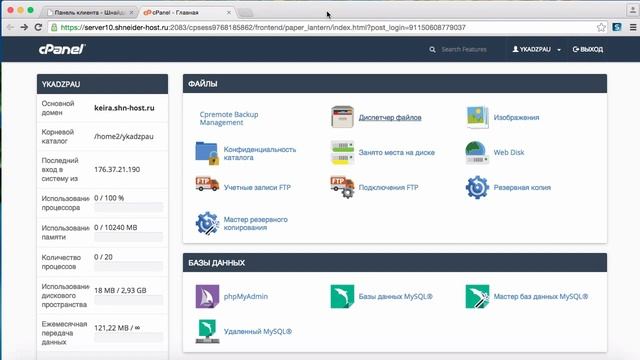
Task: Open the phpMyAdmin sailboat icon
Action: pyautogui.click(x=207, y=296)
